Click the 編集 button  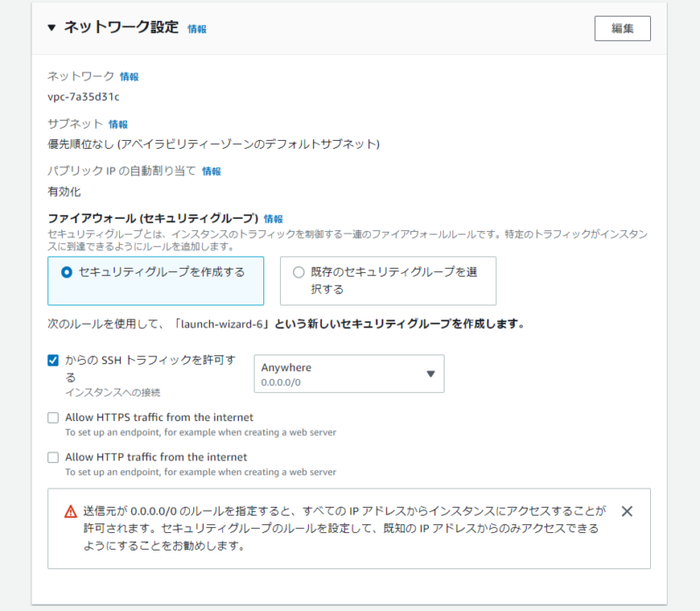pyautogui.click(x=622, y=29)
